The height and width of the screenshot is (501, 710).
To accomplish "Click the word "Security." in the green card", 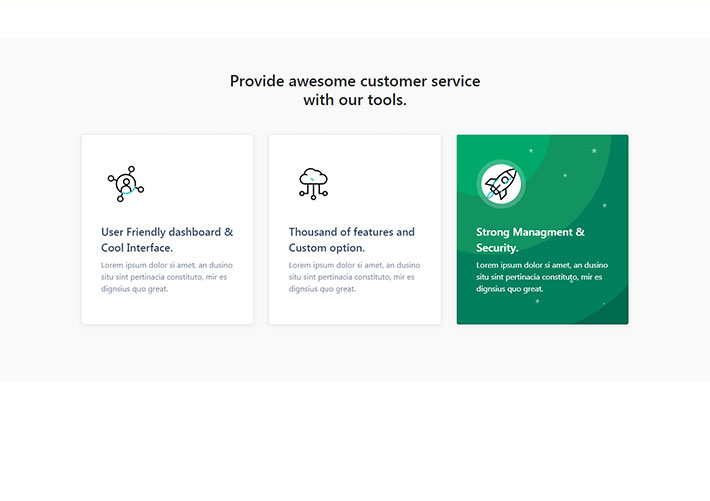I will [497, 248].
